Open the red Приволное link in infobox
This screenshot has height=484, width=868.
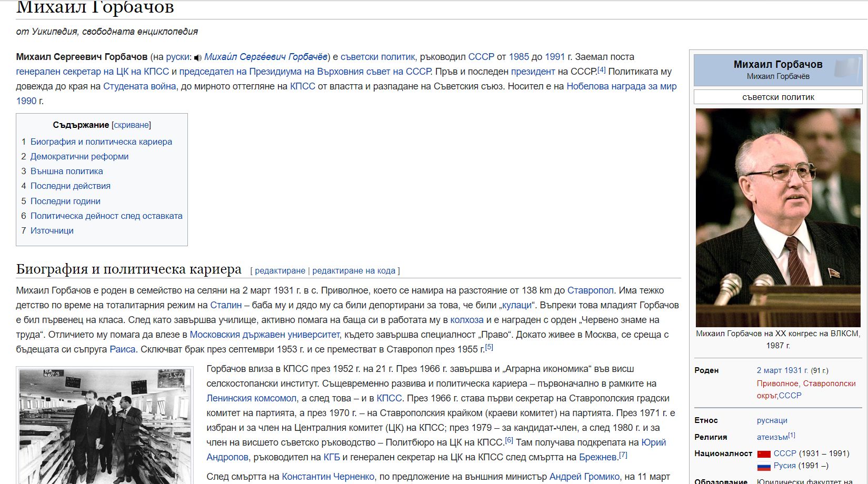pos(777,384)
